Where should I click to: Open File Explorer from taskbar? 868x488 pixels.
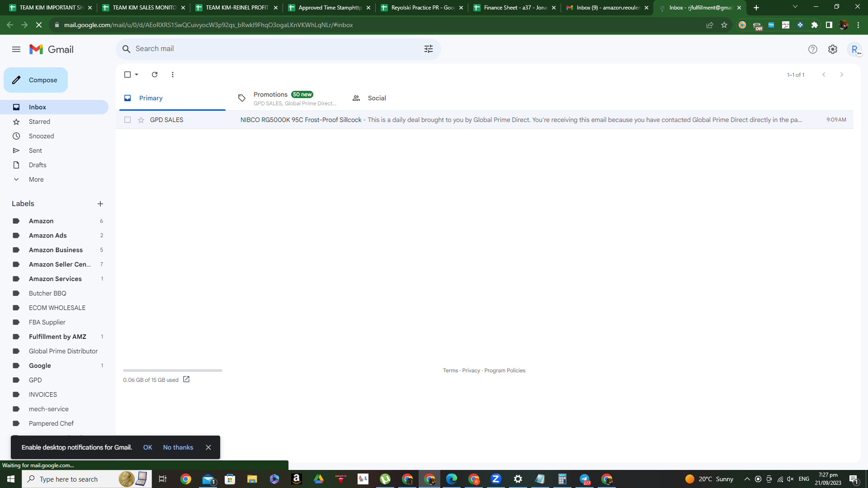[x=252, y=479]
